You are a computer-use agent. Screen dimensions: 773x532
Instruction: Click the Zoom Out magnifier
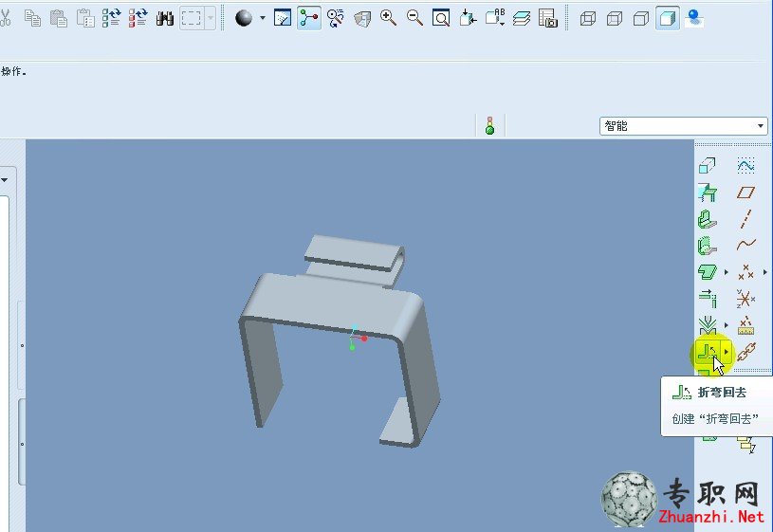coord(415,18)
